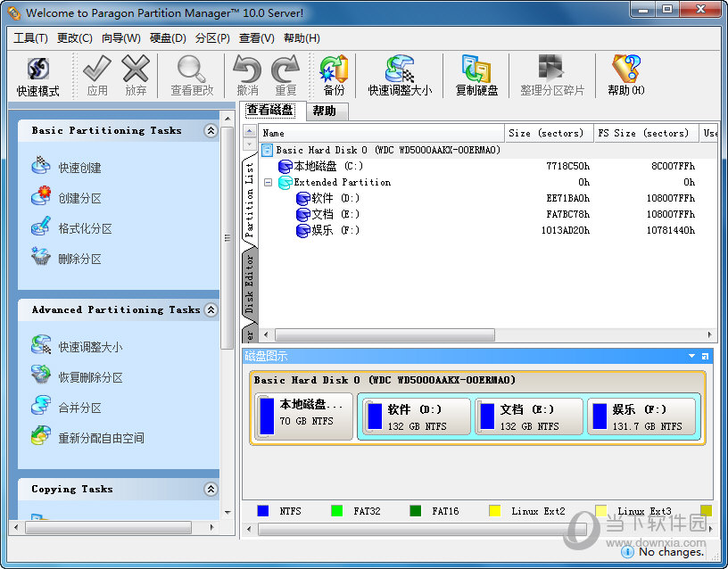Collapse the Copying Tasks panel
The image size is (728, 569).
coord(211,490)
